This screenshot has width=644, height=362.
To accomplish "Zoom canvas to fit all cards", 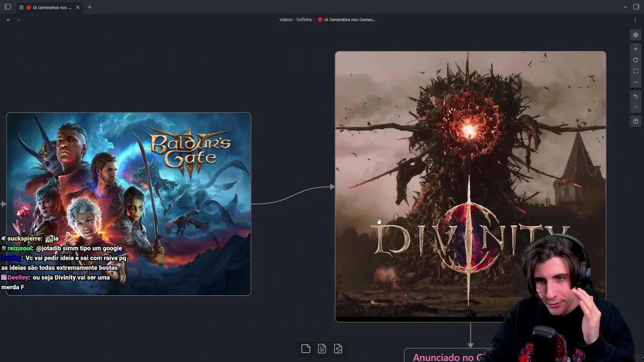I will [x=635, y=71].
